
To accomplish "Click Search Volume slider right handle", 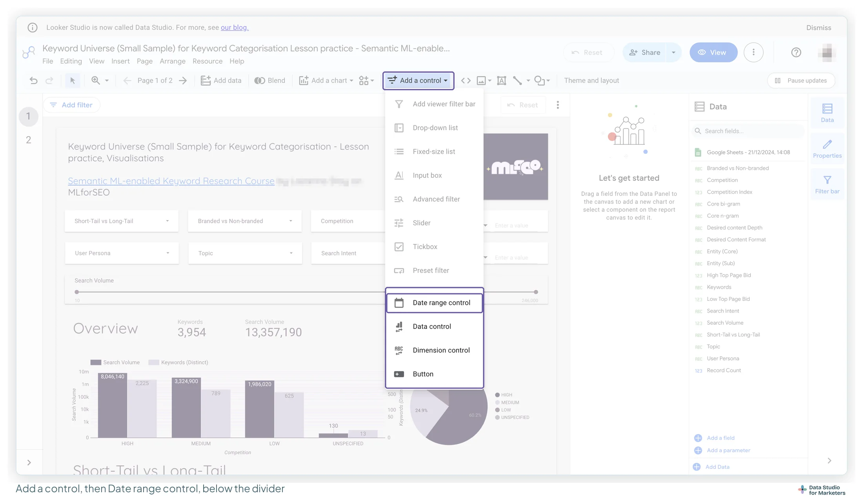I will pyautogui.click(x=536, y=292).
